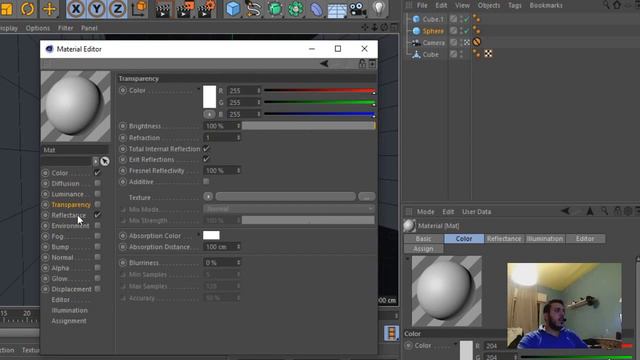Toggle Exit Reflections checkbox

click(206, 159)
